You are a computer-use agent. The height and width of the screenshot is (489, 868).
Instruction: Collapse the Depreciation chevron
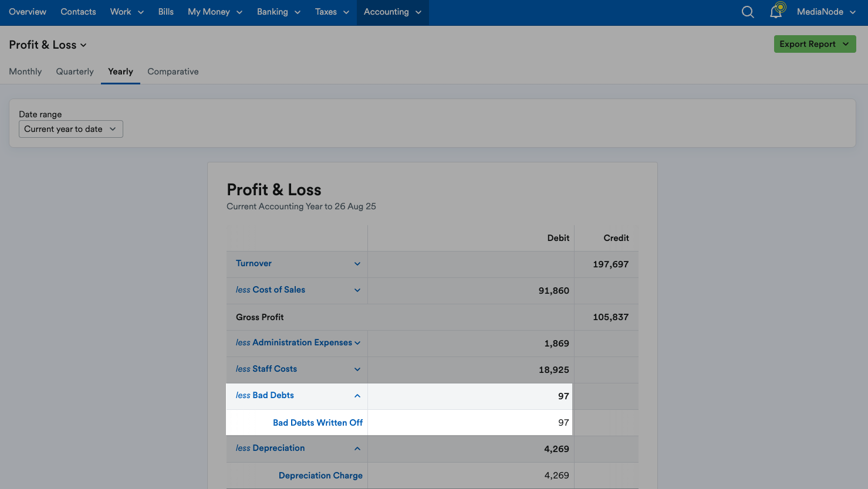pos(357,449)
